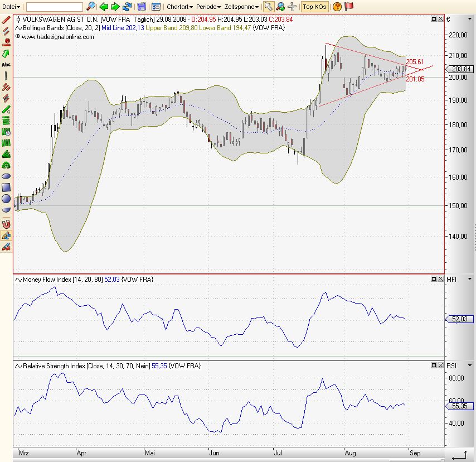Open the Datei menu
Image resolution: width=476 pixels, height=462 pixels.
click(11, 7)
